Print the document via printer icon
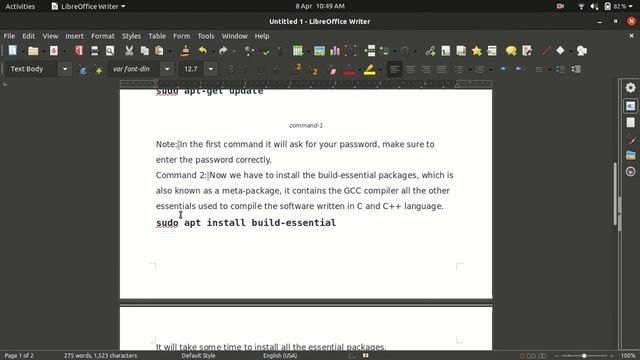The image size is (640, 360). pos(94,51)
